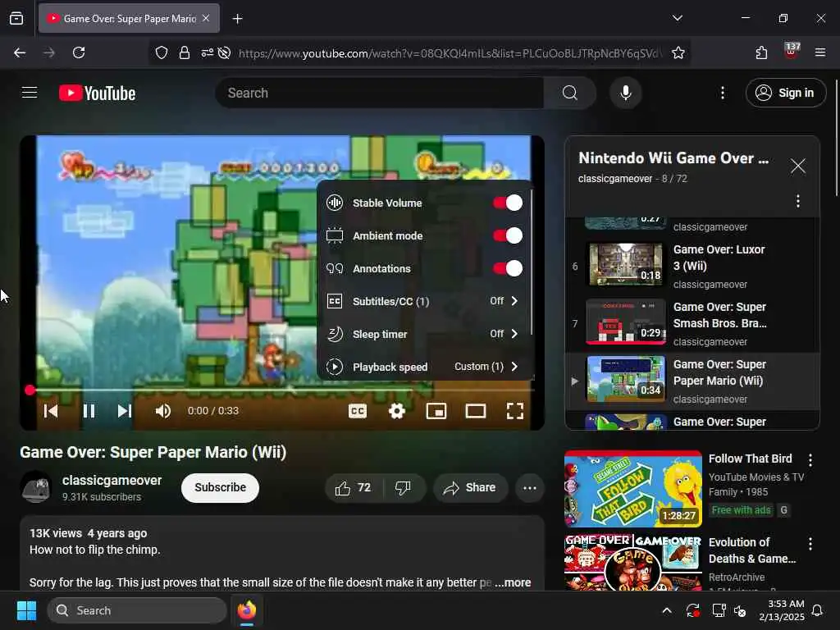Toggle Ambient mode switch off

tap(507, 235)
